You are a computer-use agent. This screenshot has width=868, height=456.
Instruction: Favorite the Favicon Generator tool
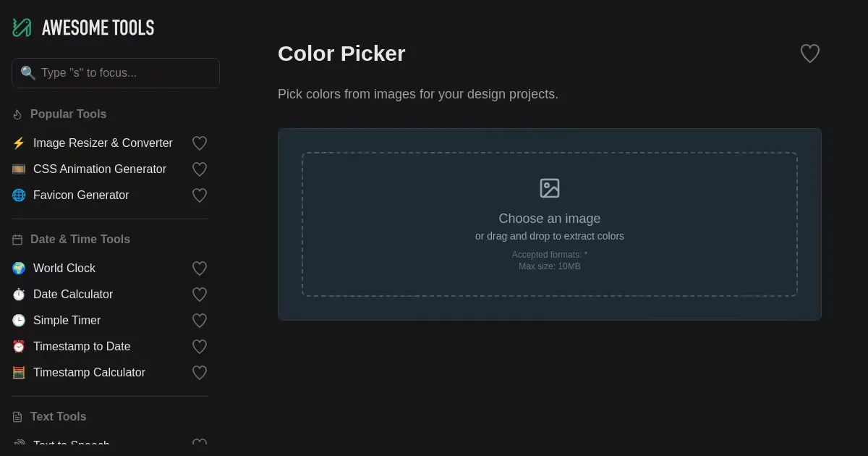[200, 195]
